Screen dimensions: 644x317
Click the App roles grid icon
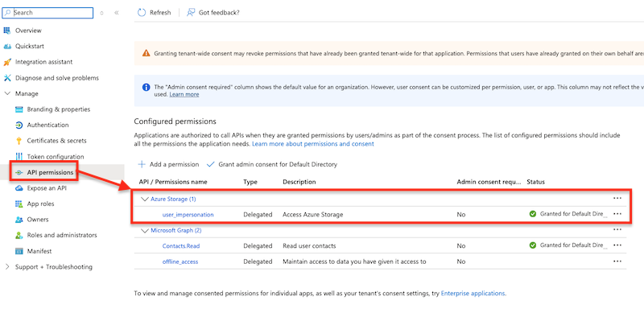[x=19, y=204]
